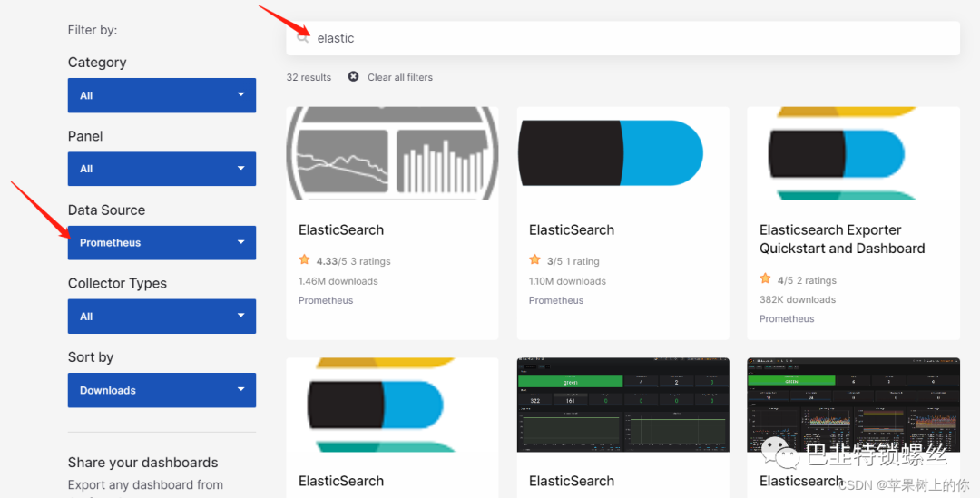
Task: Open the Panel filter dropdown
Action: coord(162,169)
